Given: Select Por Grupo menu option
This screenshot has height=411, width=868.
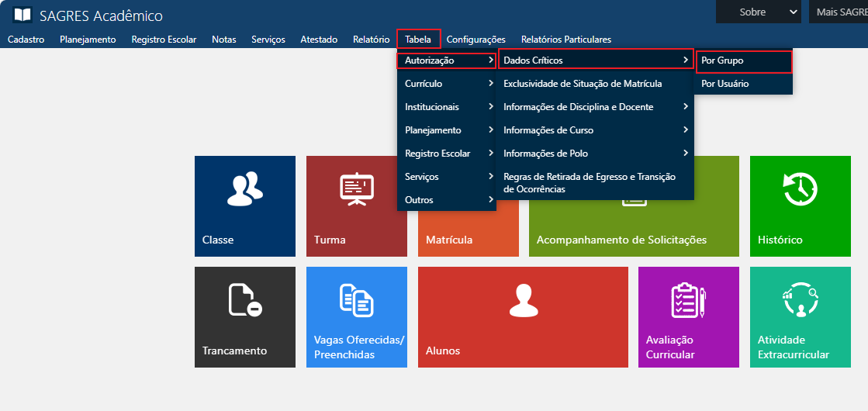Looking at the screenshot, I should (742, 60).
